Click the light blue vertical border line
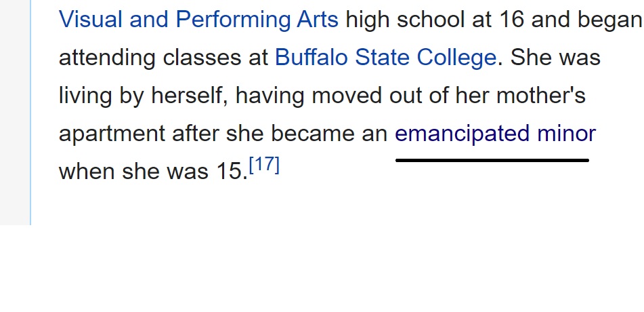This screenshot has width=644, height=312. (x=30, y=113)
